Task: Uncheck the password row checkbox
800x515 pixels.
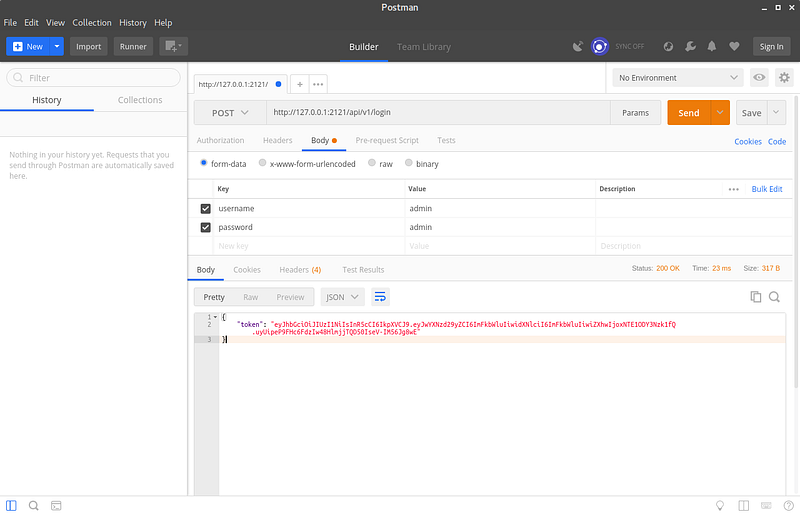Action: 206,228
